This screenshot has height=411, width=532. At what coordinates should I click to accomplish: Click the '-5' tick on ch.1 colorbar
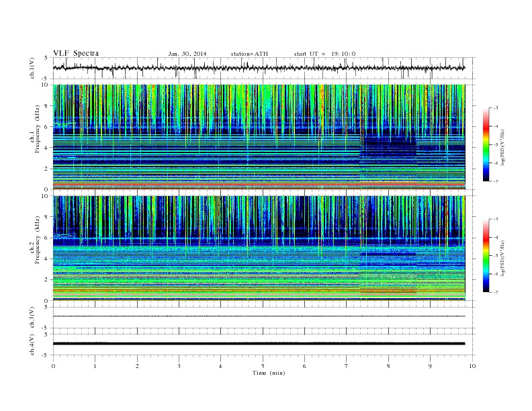(x=496, y=145)
